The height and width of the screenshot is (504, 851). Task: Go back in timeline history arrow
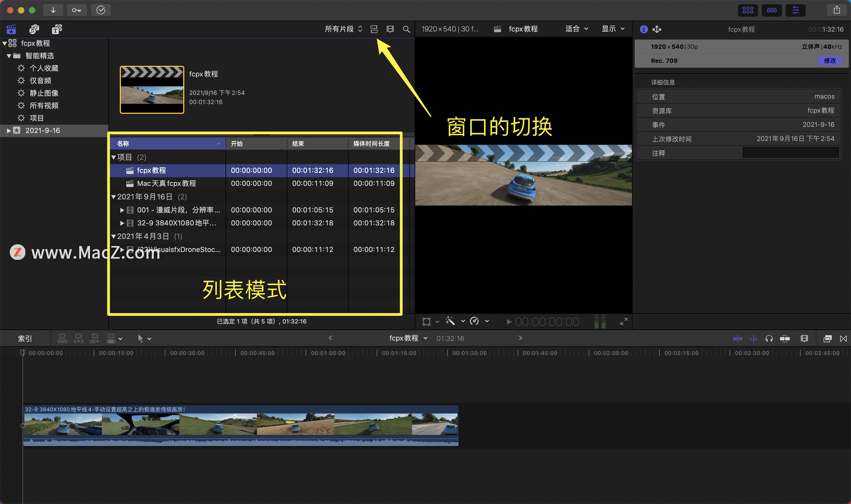point(330,338)
